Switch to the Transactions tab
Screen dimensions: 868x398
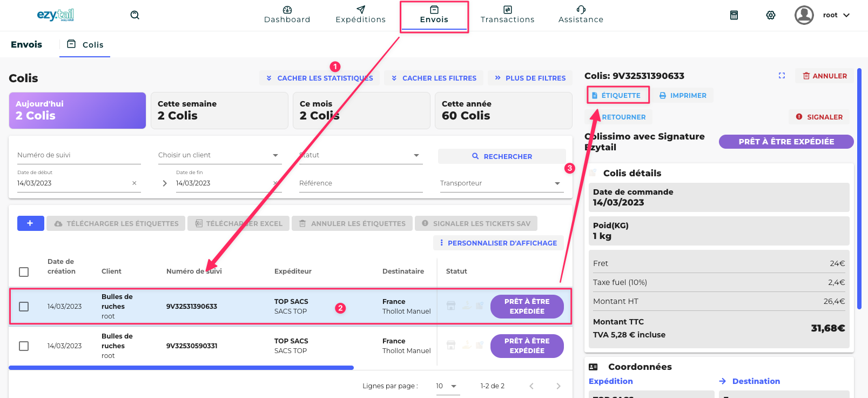click(508, 15)
